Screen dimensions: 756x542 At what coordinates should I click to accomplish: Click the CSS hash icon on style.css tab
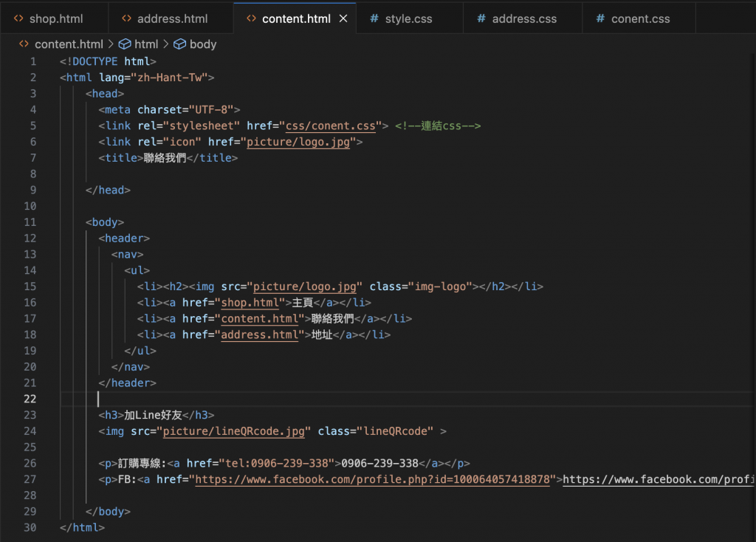pyautogui.click(x=374, y=18)
